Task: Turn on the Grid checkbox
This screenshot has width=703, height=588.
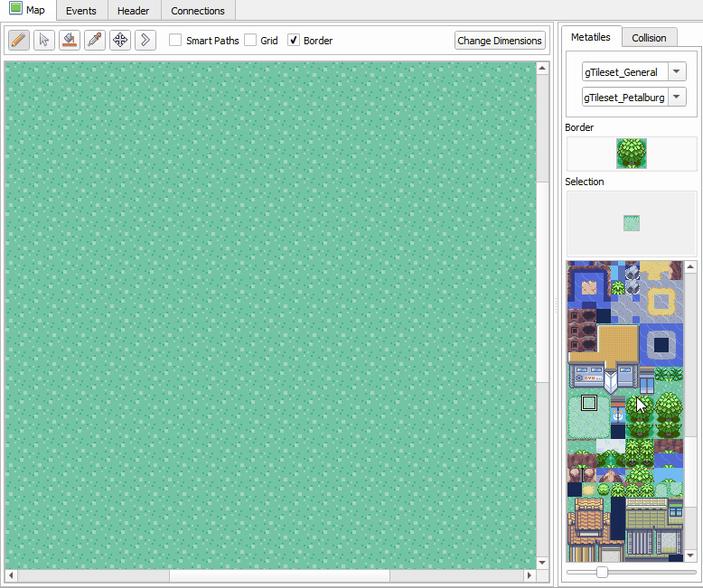Action: tap(250, 41)
